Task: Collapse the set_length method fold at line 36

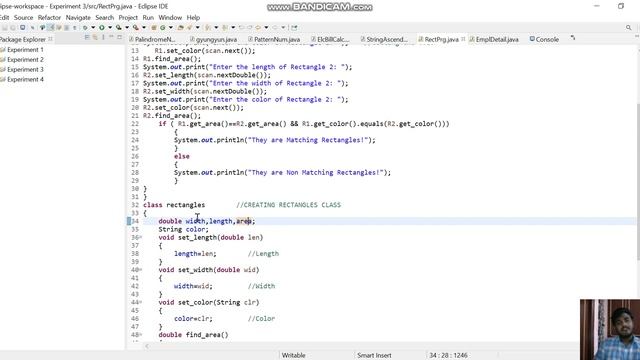Action: 141,237
